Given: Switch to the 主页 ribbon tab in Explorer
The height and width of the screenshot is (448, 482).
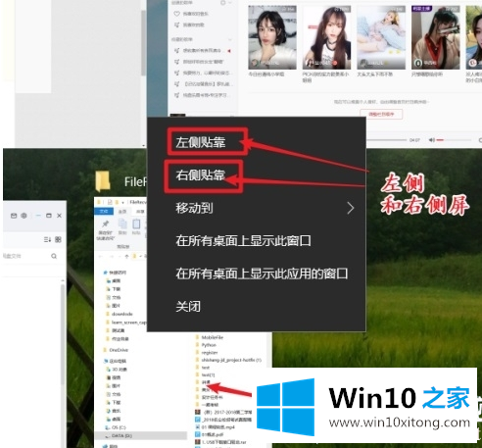Looking at the screenshot, I should 122,212.
